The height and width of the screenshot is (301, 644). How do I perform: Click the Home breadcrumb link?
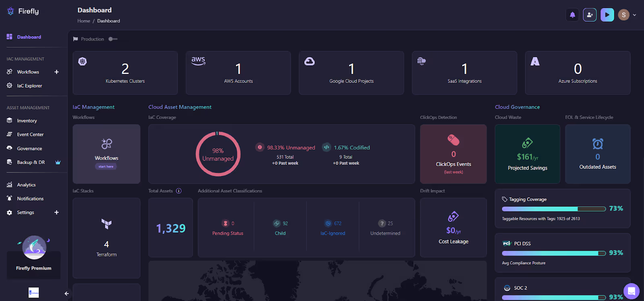pos(84,21)
